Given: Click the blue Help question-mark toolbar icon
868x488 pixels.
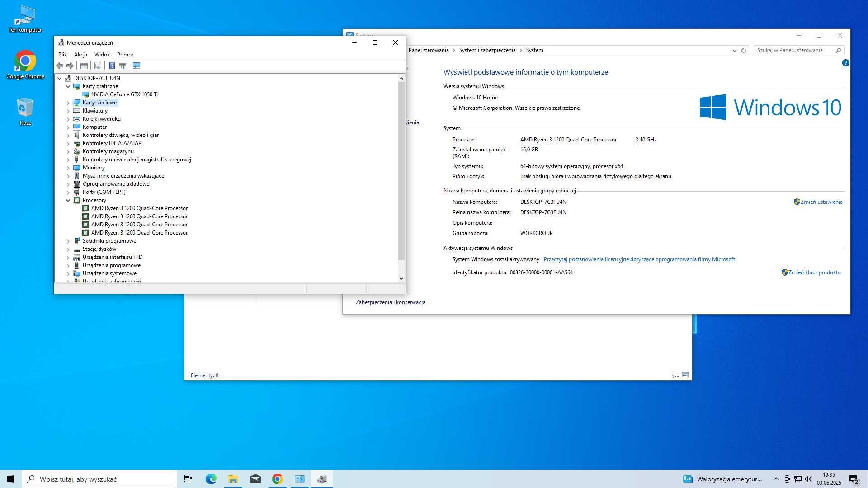Looking at the screenshot, I should click(112, 66).
